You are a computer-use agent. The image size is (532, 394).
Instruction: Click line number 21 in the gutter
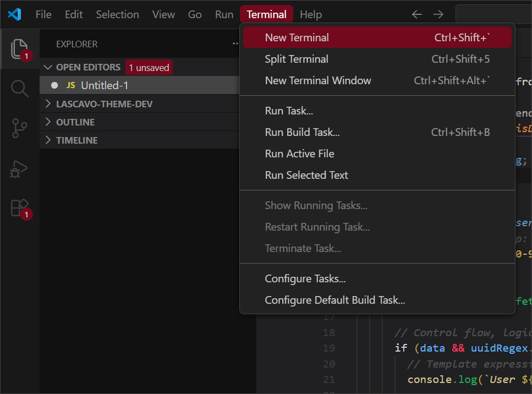pos(329,379)
